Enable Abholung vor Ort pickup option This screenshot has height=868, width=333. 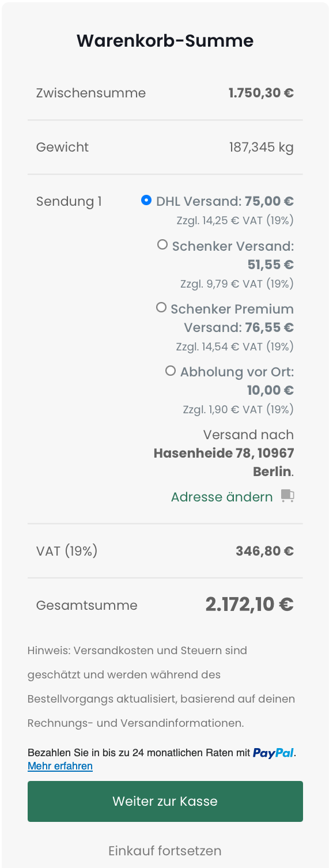point(171,371)
